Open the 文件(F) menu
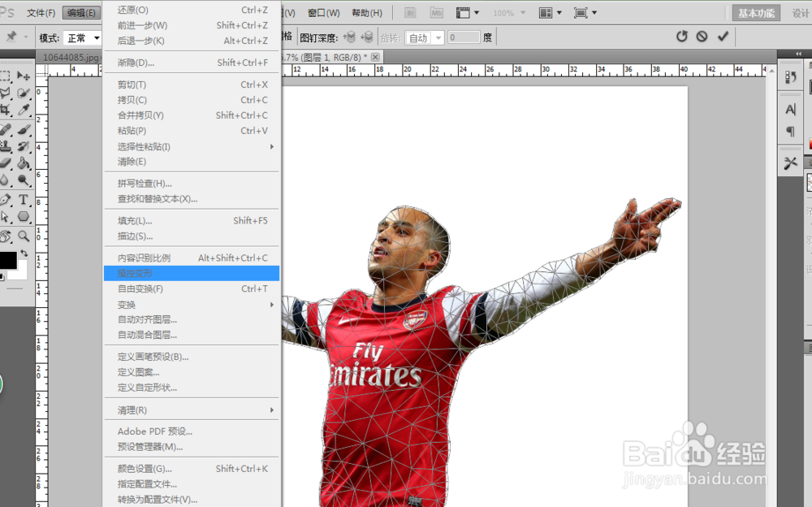Screen dimensions: 812x507 (x=41, y=13)
